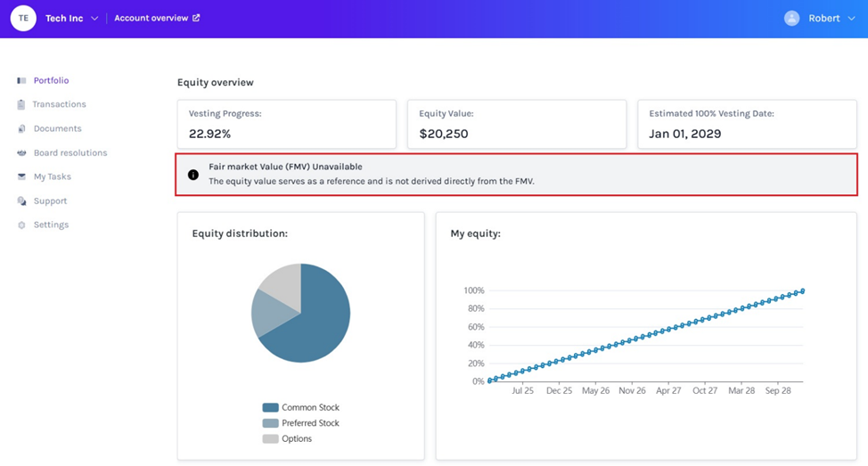Expand the Tech Inc company dropdown

tap(94, 18)
